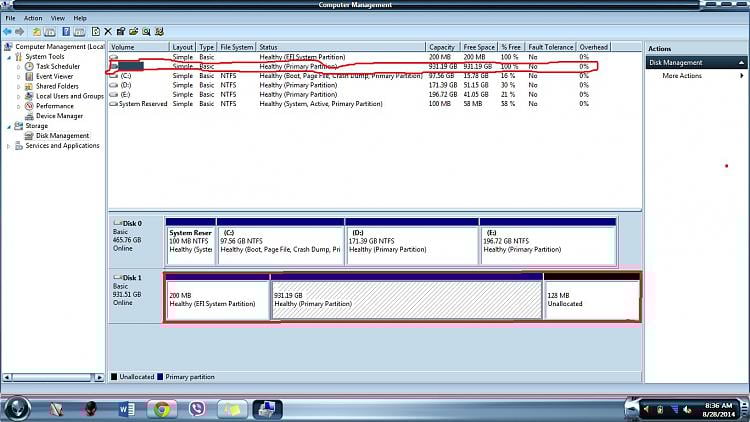750x422 pixels.
Task: Collapse the Disk Management actions header arrow
Action: (x=741, y=63)
